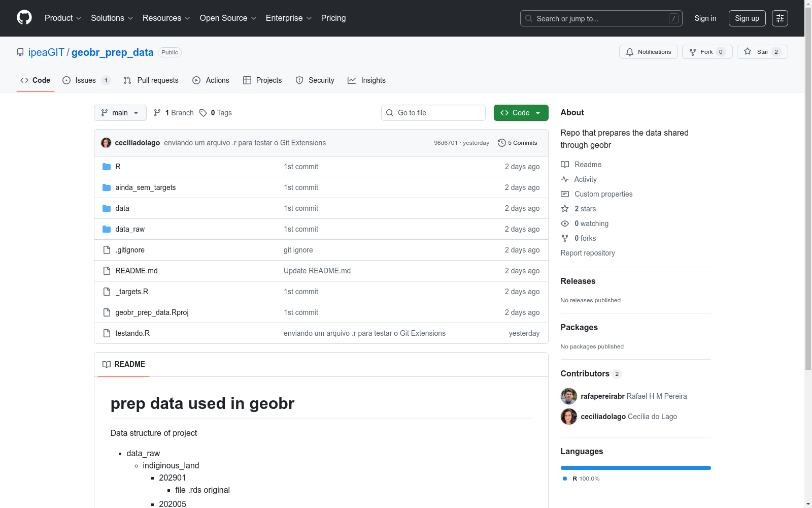The height and width of the screenshot is (508, 812).
Task: Click the blue R language bar
Action: pyautogui.click(x=636, y=468)
